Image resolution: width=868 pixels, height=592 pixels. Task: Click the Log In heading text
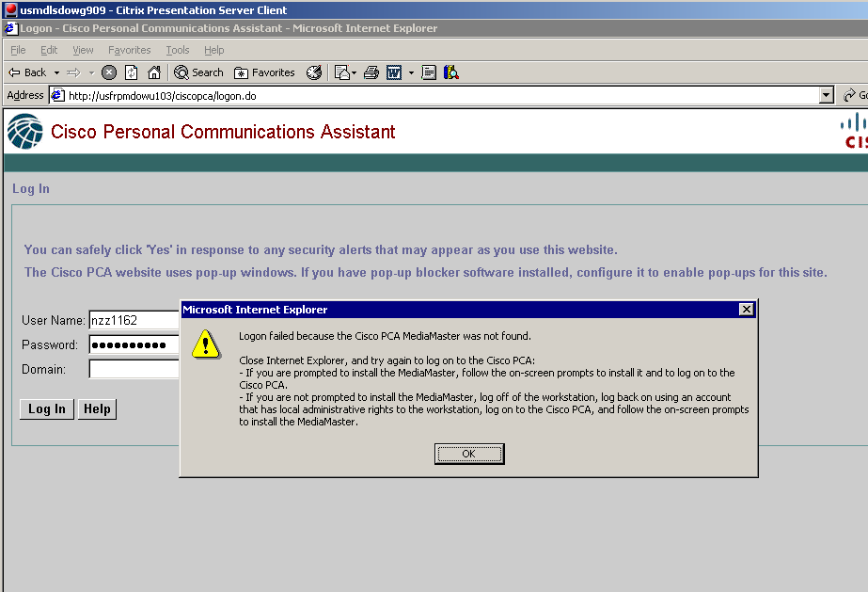pos(31,189)
